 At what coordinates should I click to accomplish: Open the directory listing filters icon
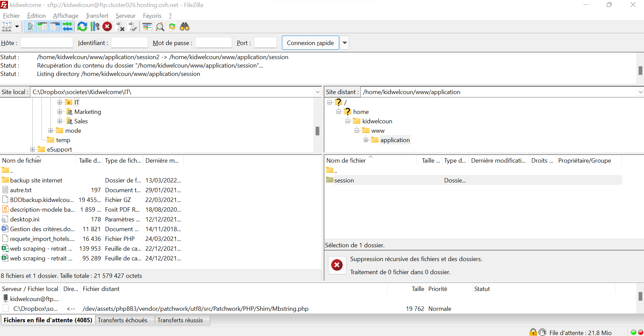click(147, 27)
